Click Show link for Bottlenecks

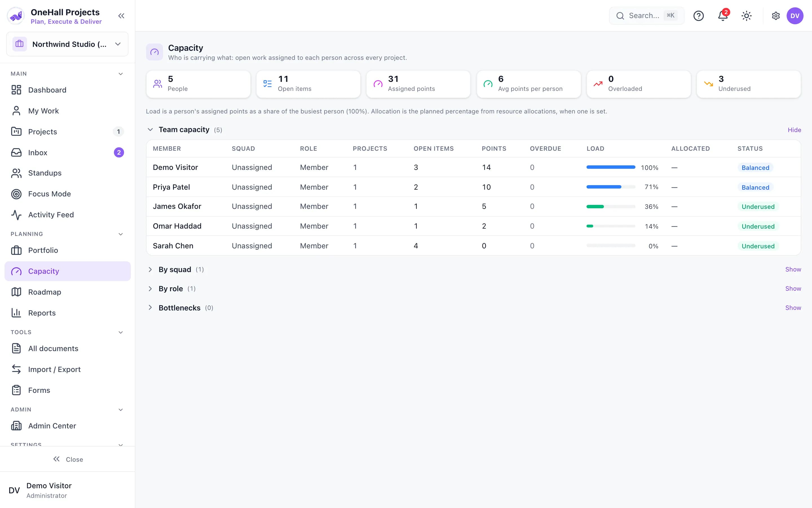click(x=793, y=308)
